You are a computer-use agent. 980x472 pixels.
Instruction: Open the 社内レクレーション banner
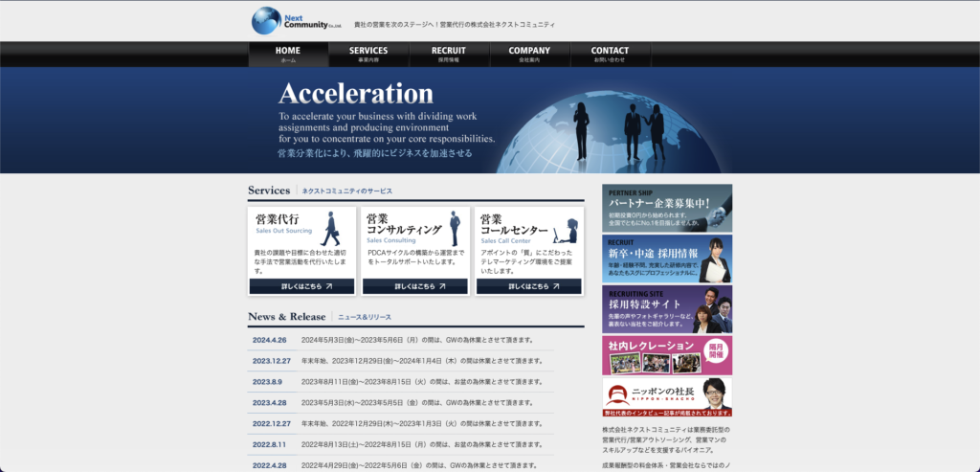coord(667,355)
